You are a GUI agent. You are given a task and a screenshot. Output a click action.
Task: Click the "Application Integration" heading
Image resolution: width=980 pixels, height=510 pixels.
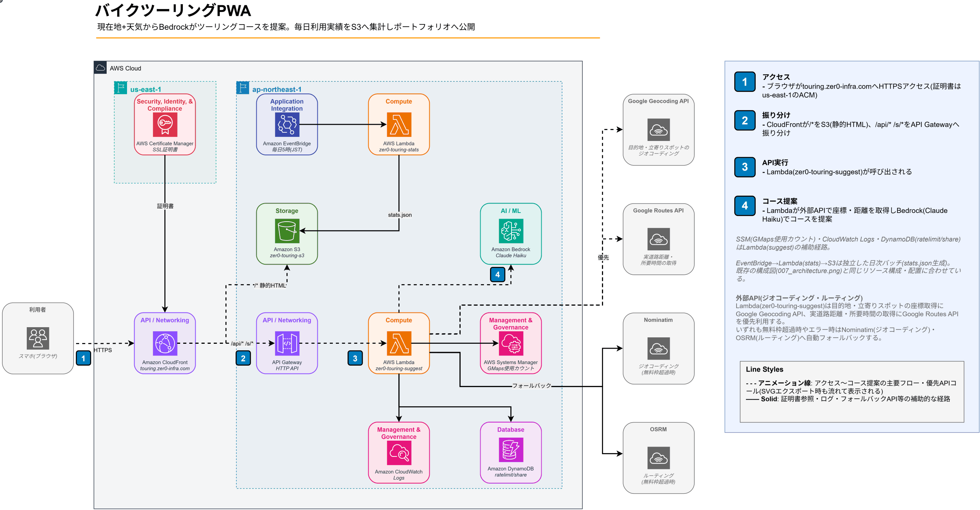click(287, 105)
